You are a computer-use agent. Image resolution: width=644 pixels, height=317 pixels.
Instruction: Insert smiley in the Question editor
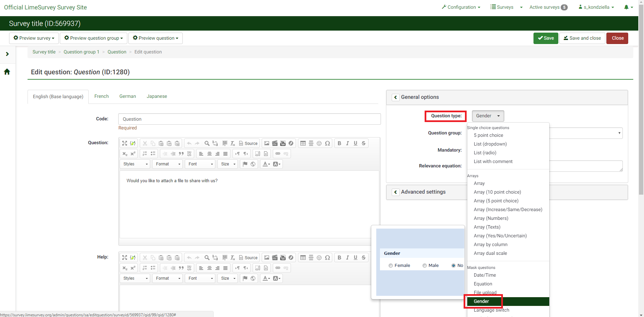(x=319, y=143)
